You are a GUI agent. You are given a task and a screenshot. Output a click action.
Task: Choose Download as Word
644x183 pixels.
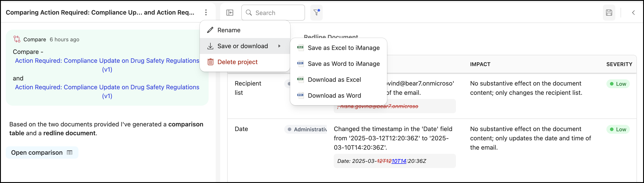tap(338, 95)
